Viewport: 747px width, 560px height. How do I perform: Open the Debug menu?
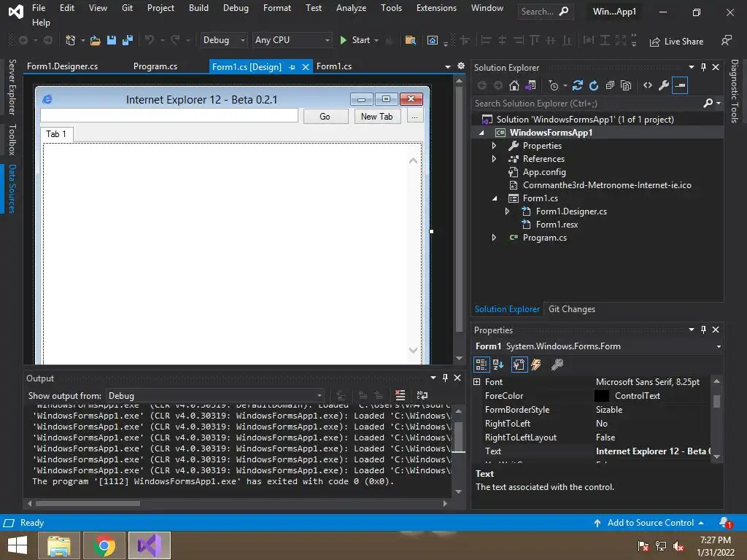(x=236, y=8)
